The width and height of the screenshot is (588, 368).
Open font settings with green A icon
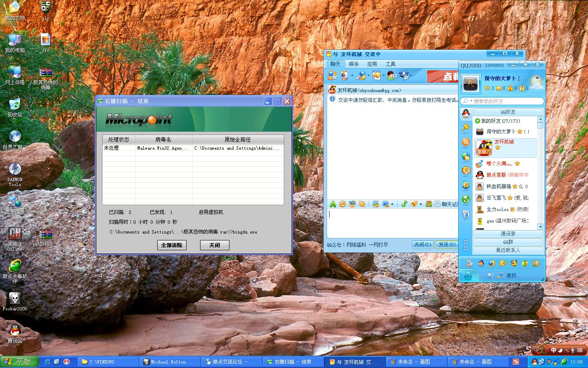(x=333, y=204)
